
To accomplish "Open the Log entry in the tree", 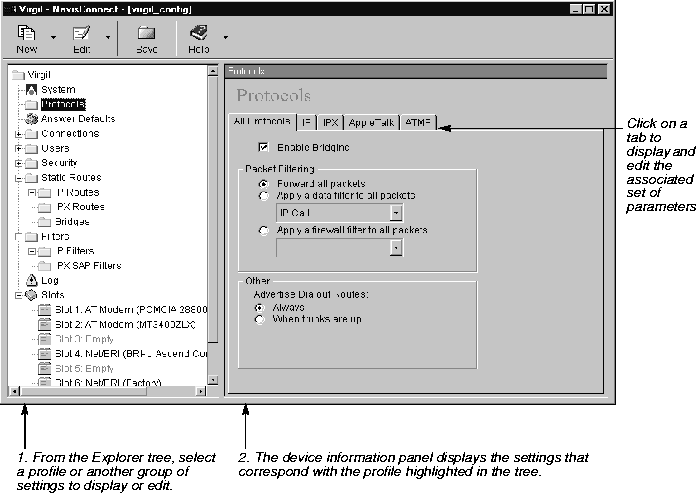I will [x=49, y=280].
